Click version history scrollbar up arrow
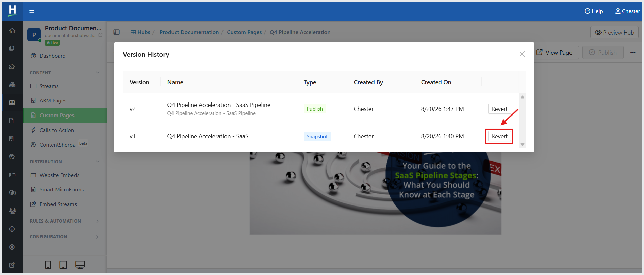The height and width of the screenshot is (275, 644). 522,97
